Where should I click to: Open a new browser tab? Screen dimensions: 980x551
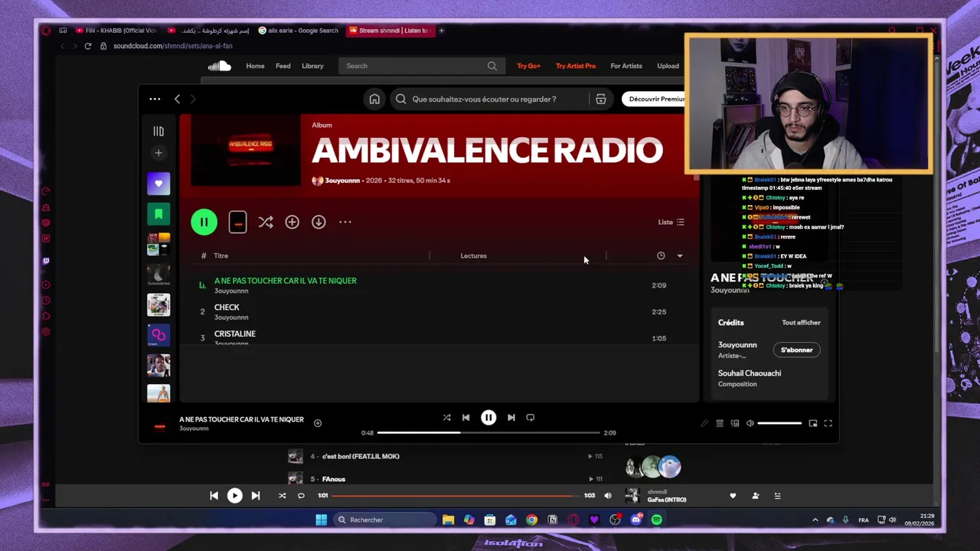tap(441, 31)
